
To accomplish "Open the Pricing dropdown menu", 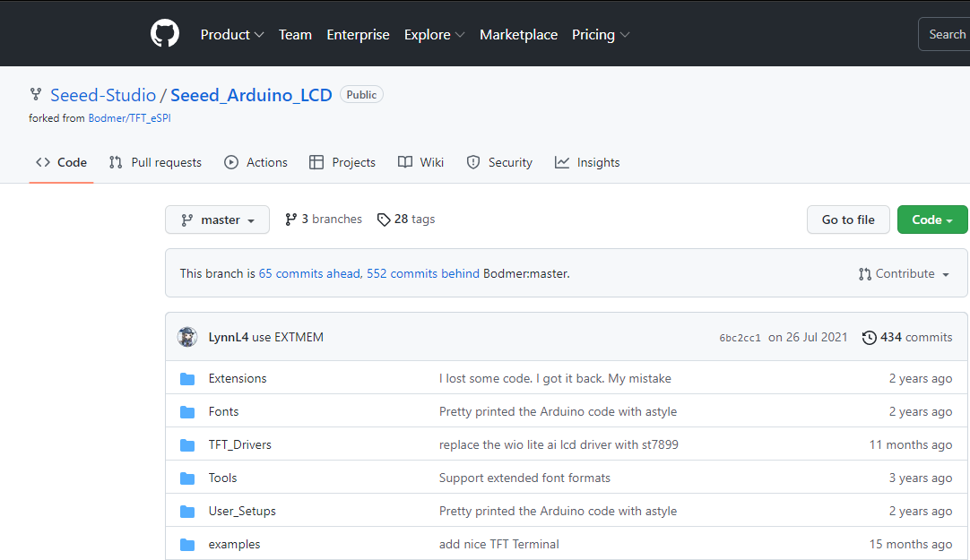I will coord(601,35).
